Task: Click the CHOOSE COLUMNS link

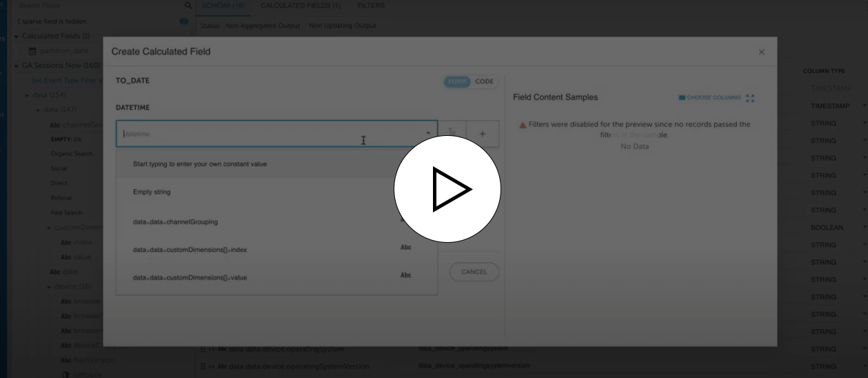Action: click(x=711, y=98)
